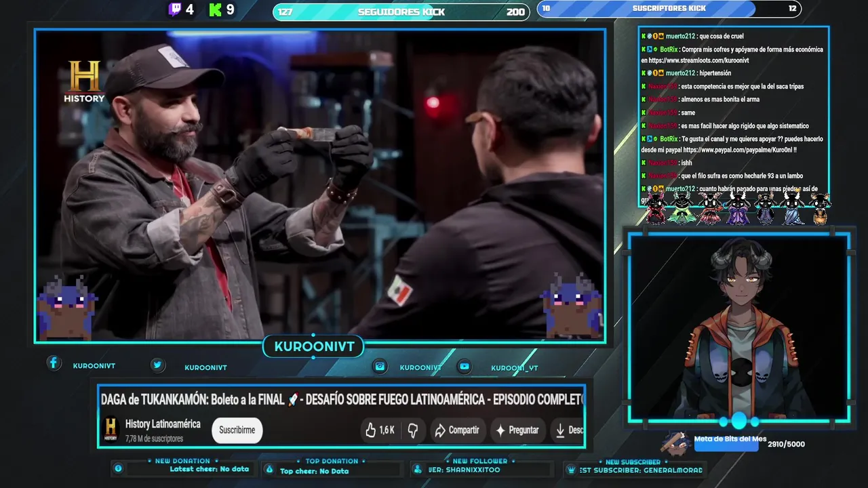
Task: Click the KUROONIVT label beside Instagram icon
Action: tap(420, 367)
